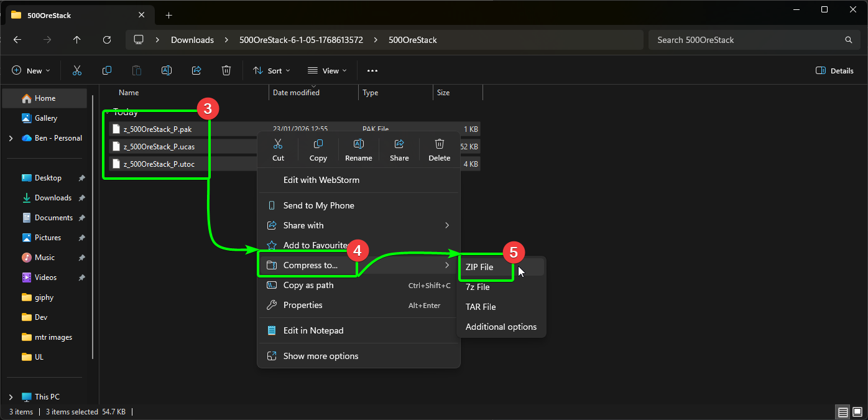Click the toolbar Delete trash icon
The height and width of the screenshot is (420, 868).
point(226,71)
